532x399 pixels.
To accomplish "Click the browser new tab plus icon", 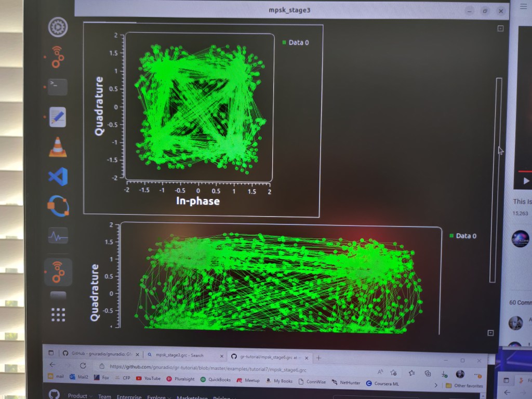I will tap(319, 357).
